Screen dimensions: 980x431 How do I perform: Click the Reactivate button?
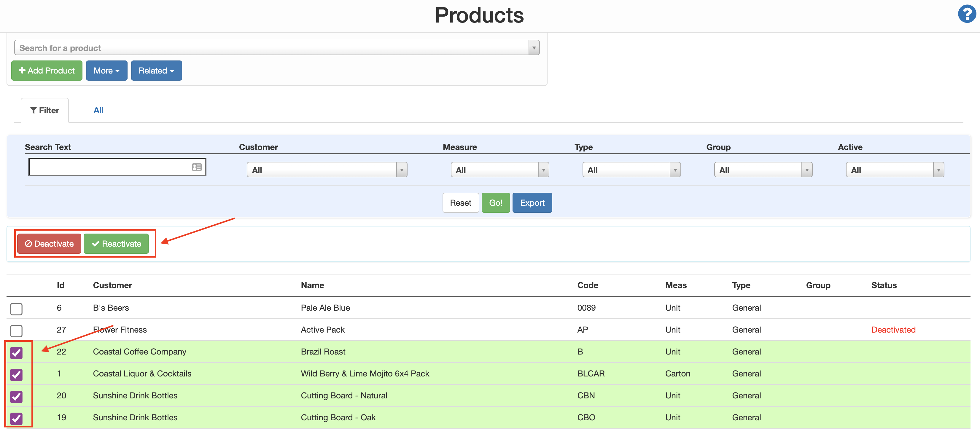click(116, 244)
